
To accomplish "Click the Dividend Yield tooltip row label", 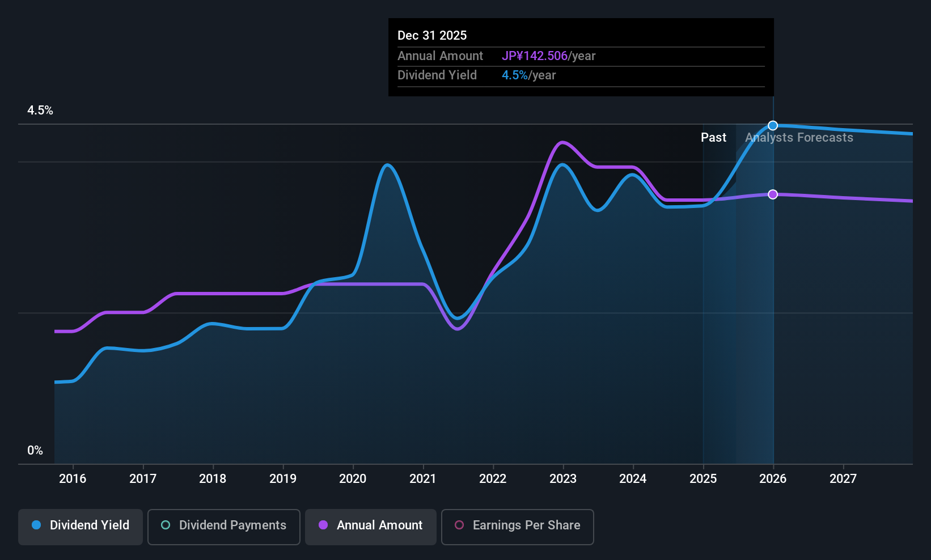I will point(437,75).
